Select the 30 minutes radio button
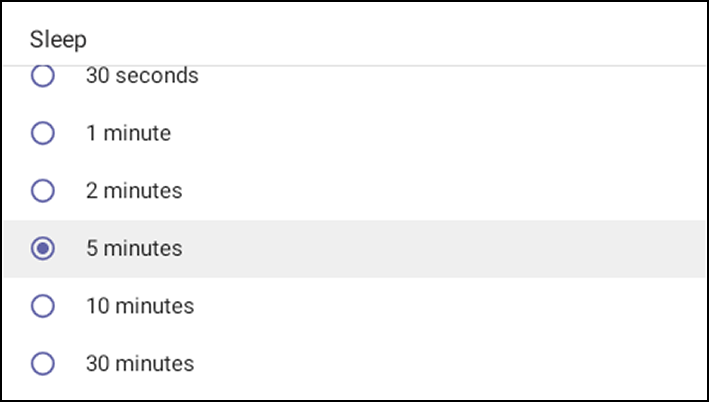This screenshot has width=709, height=402. [x=43, y=364]
